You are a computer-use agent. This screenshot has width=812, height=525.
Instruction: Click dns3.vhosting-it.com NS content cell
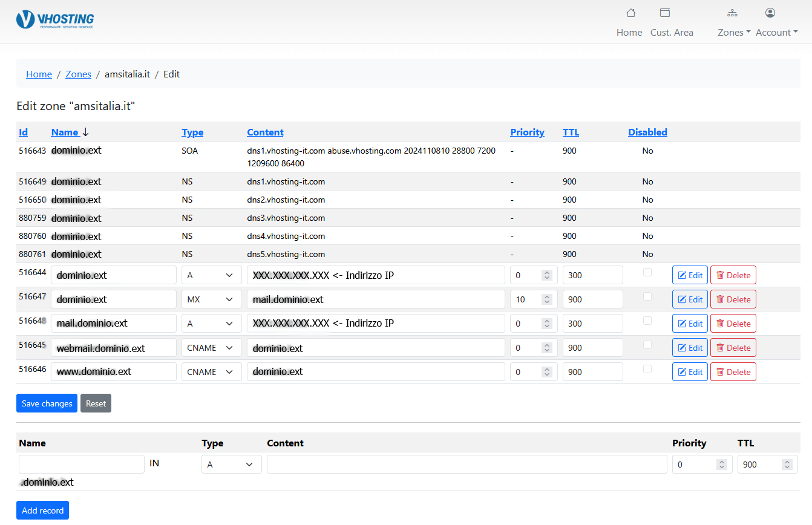tap(286, 218)
